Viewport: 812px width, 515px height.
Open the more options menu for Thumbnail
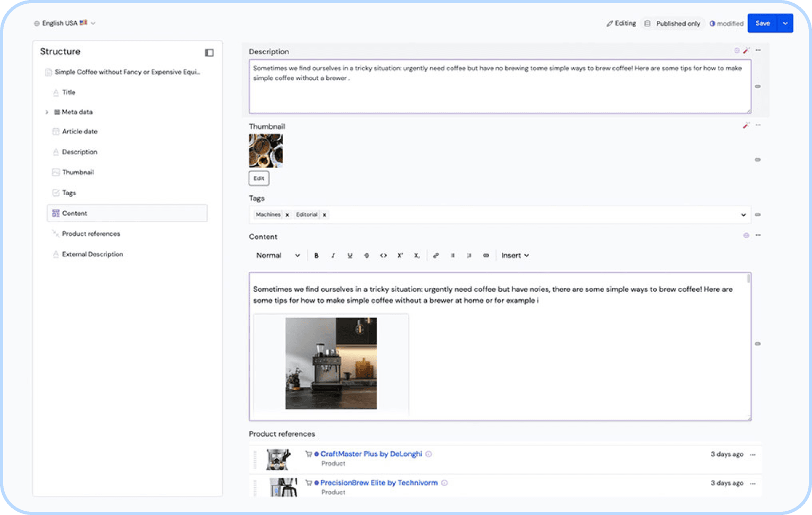pos(758,125)
